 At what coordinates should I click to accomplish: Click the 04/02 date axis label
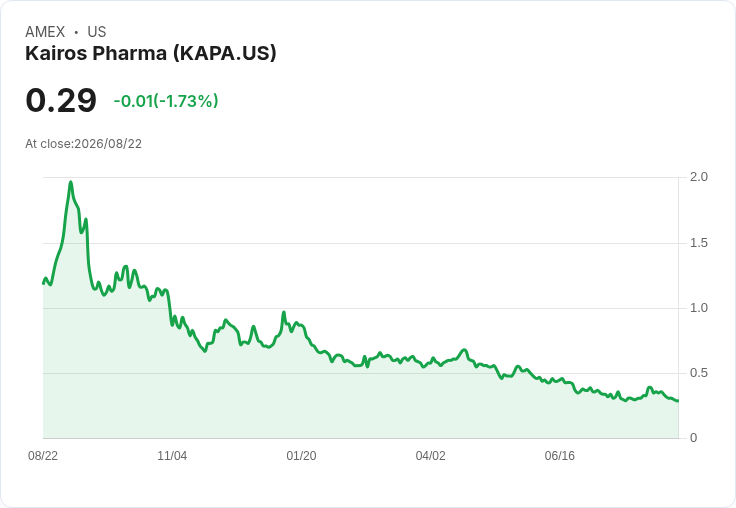(x=430, y=456)
